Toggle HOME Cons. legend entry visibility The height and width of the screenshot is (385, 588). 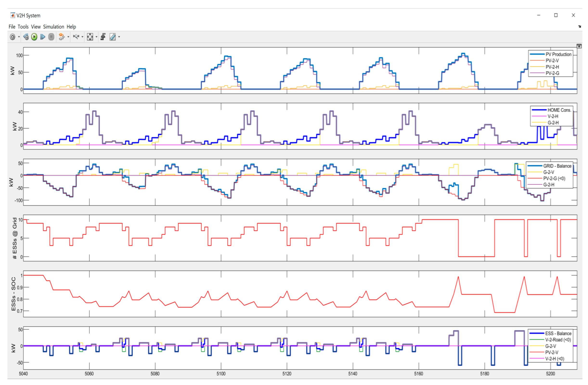(559, 110)
